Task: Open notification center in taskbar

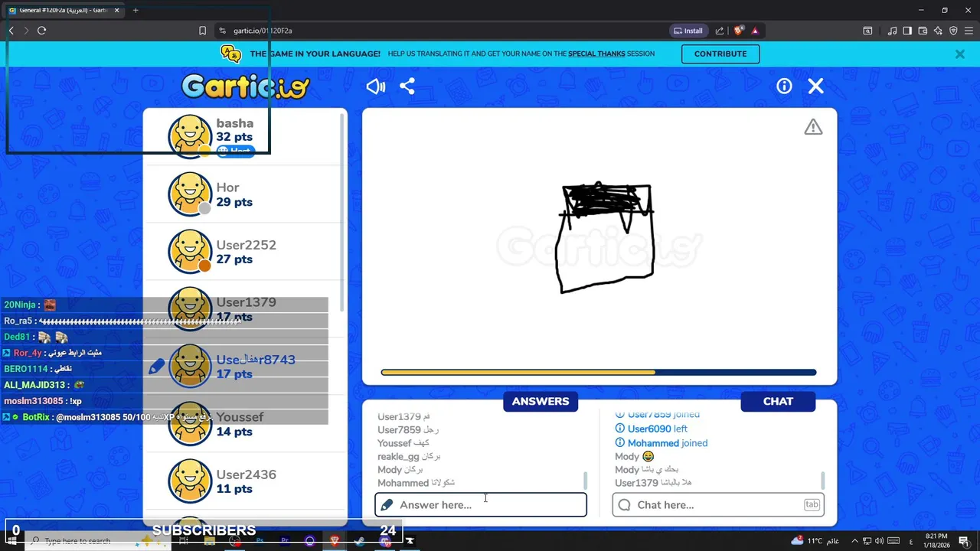Action: (964, 541)
